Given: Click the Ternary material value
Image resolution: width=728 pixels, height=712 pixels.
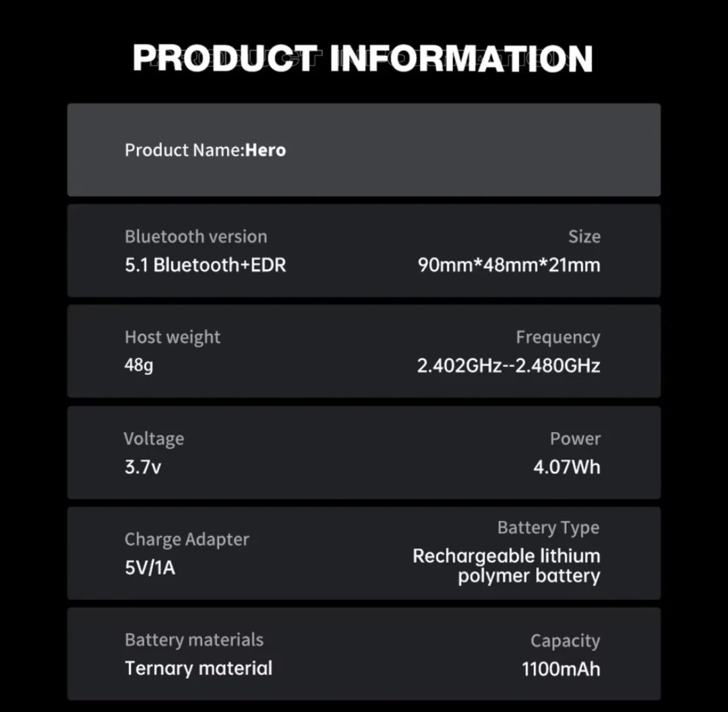Looking at the screenshot, I should point(198,668).
